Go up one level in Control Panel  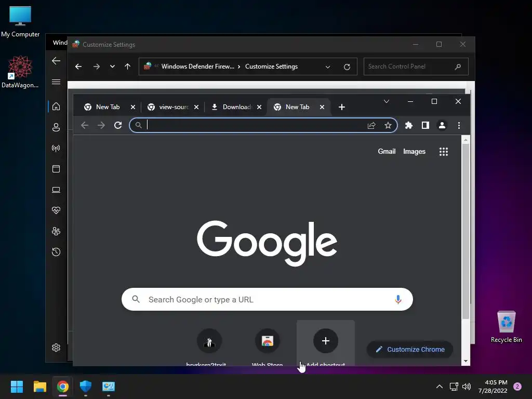[x=128, y=66]
